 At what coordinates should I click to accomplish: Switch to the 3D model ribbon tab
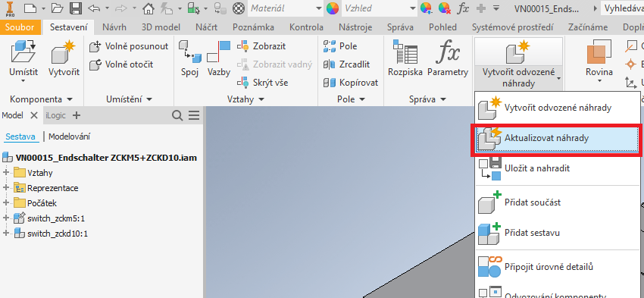161,27
